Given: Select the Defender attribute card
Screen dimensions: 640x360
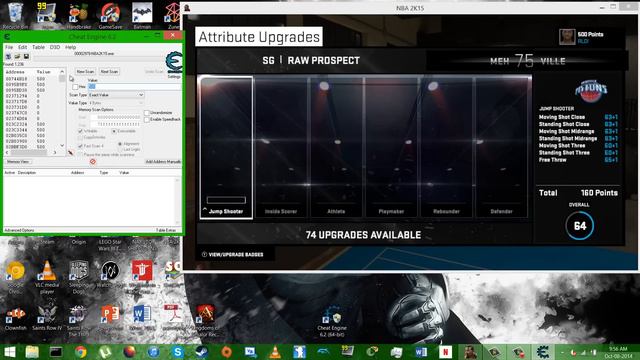Looking at the screenshot, I should click(x=501, y=147).
